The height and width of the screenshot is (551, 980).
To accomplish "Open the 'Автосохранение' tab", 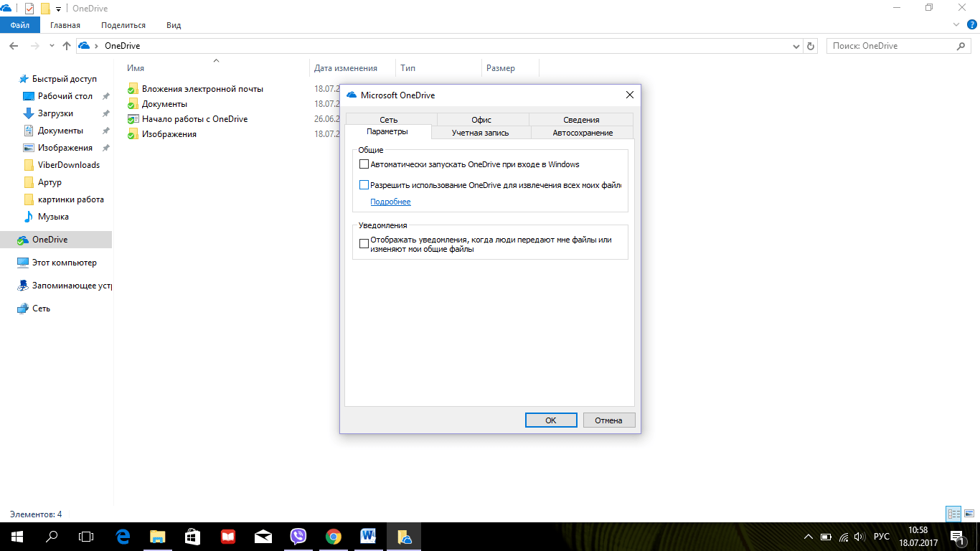I will 583,133.
